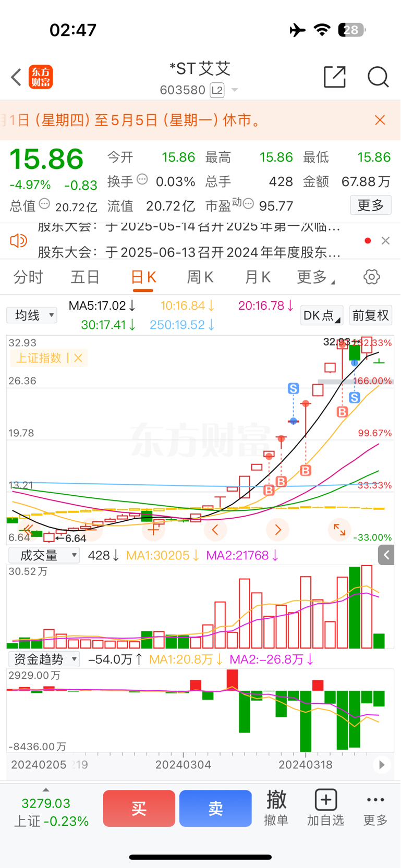Tap the 更多 quote details button

pos(371,205)
